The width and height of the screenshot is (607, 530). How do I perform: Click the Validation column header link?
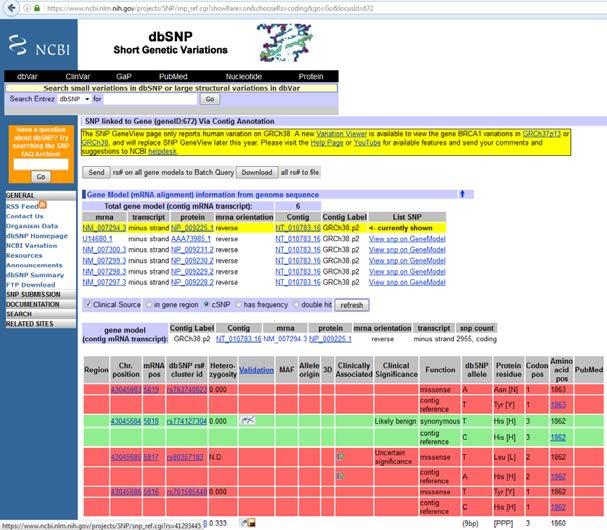[256, 370]
